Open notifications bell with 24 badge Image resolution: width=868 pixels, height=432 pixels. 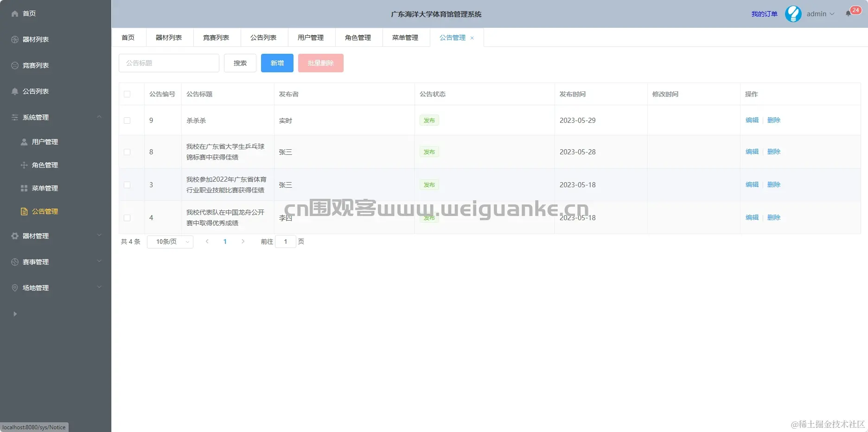848,13
